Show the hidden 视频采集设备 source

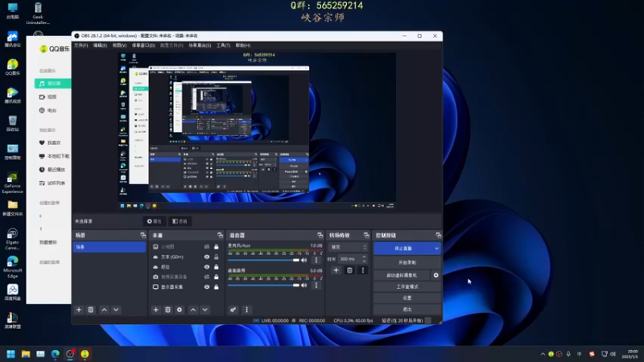[207, 277]
